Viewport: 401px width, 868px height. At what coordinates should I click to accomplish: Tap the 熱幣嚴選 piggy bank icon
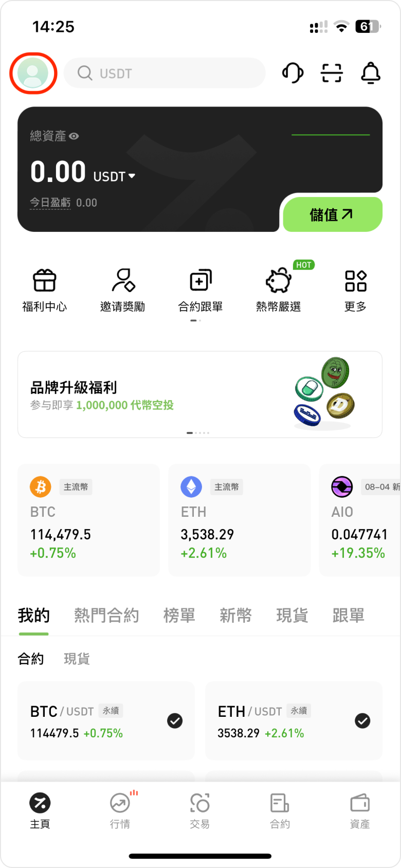pyautogui.click(x=279, y=281)
